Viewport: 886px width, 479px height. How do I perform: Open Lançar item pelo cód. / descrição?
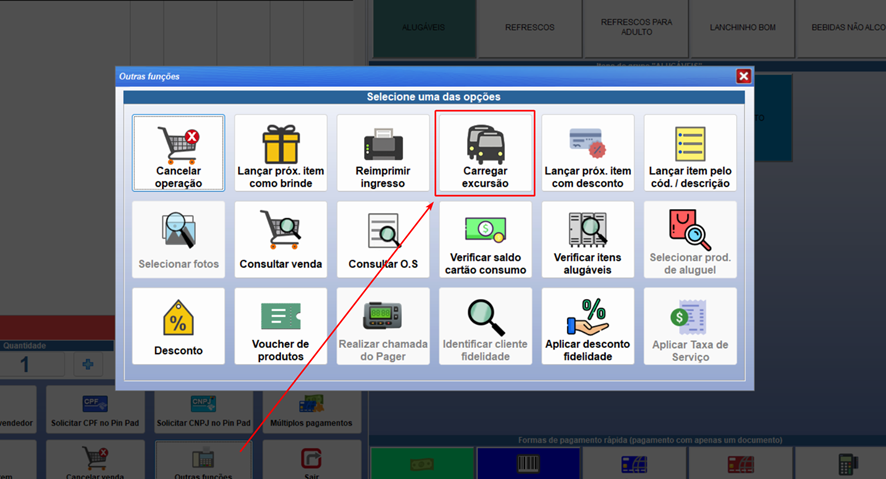coord(690,153)
